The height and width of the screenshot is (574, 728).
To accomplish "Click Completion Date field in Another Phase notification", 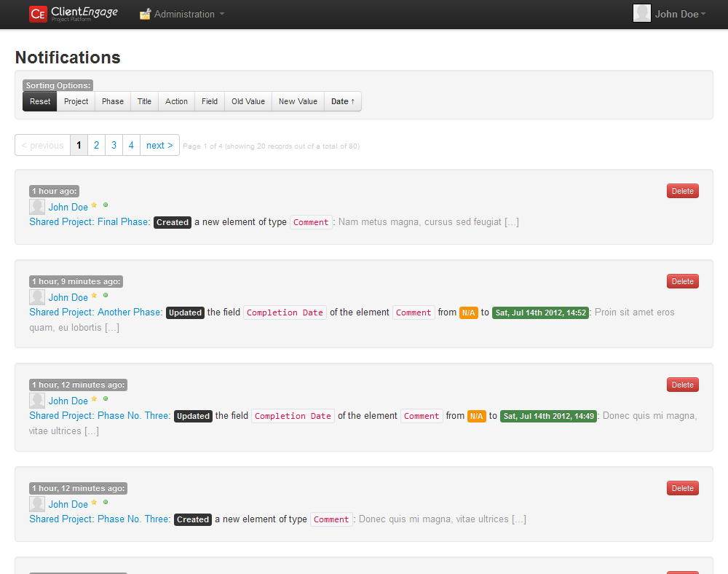I will coord(285,313).
